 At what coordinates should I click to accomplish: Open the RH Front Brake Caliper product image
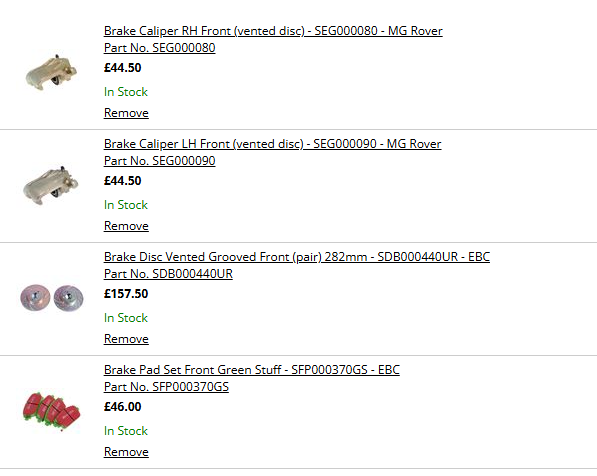point(51,72)
